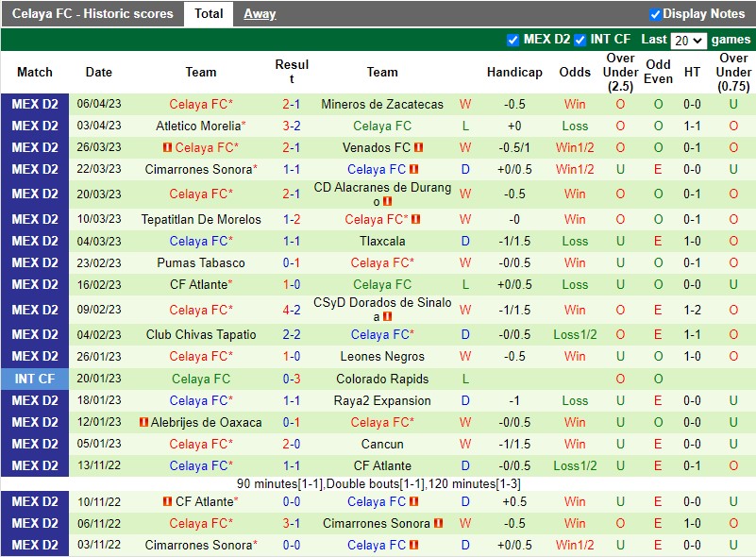Uncheck the INT CF league filter

coord(580,40)
